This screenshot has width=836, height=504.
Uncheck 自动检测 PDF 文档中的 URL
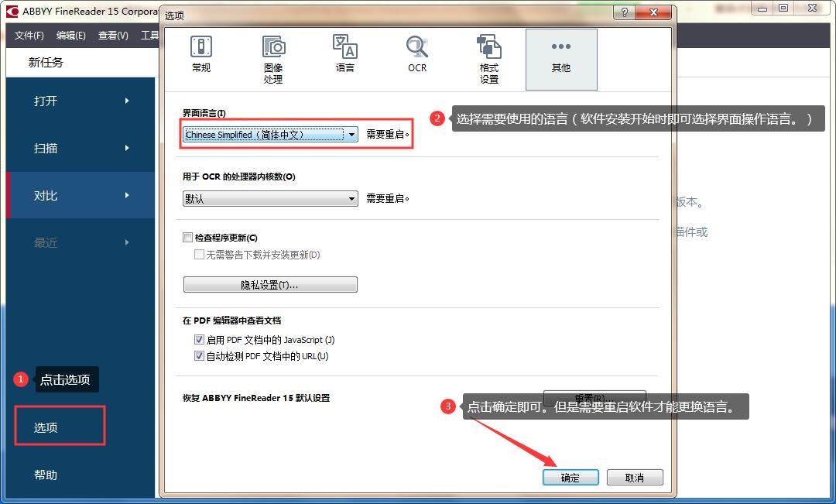pos(199,355)
